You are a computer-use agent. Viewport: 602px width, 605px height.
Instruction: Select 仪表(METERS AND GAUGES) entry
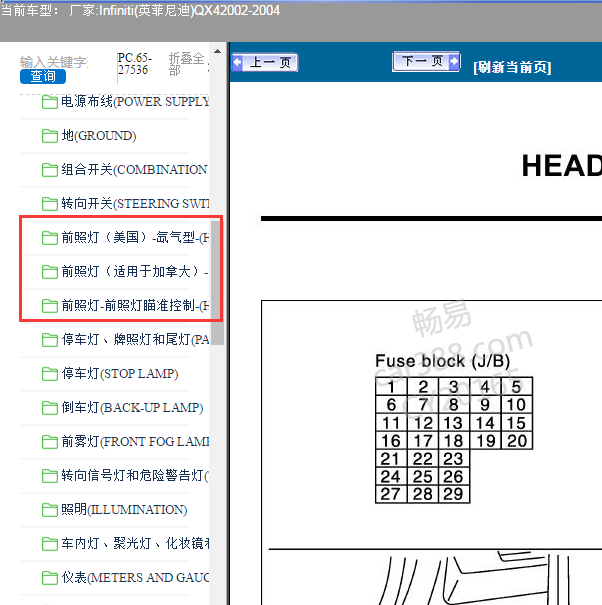point(135,578)
